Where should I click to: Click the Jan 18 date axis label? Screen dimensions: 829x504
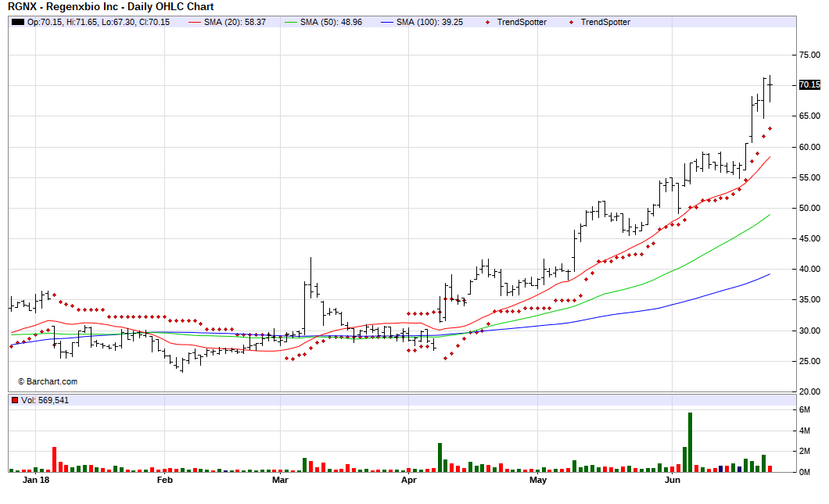pyautogui.click(x=36, y=480)
